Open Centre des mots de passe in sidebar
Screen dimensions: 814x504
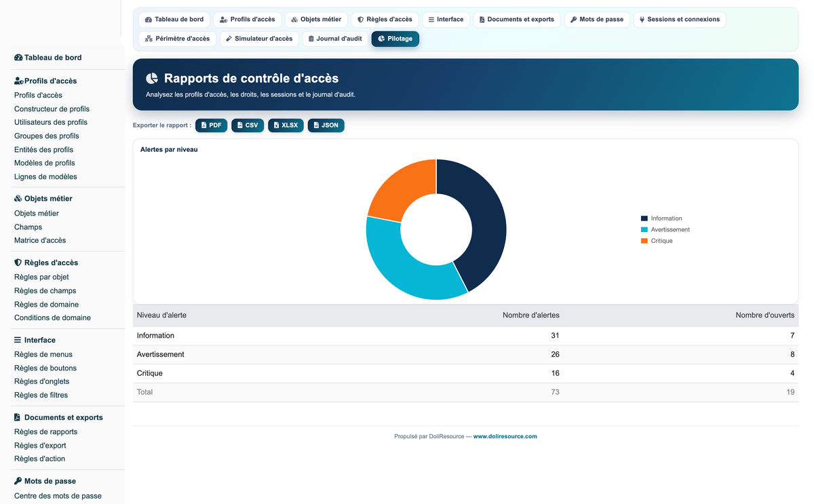click(58, 495)
